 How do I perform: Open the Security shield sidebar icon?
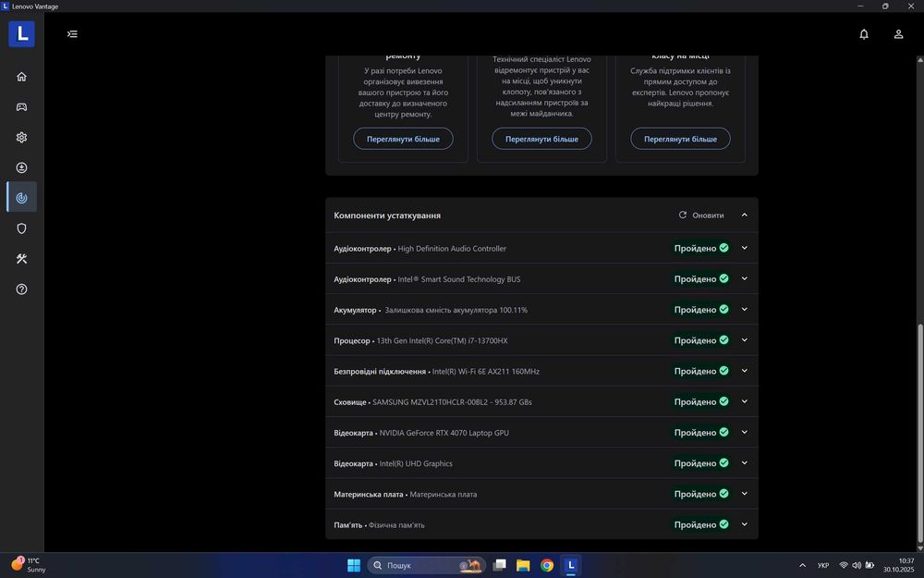coord(21,228)
